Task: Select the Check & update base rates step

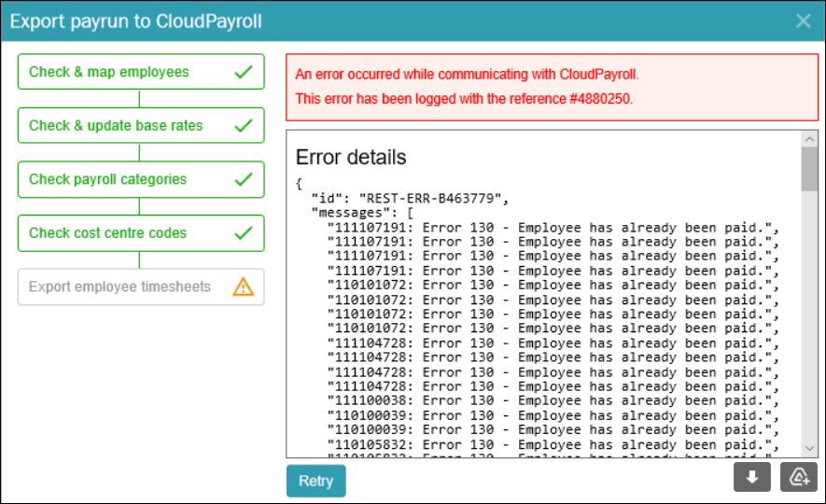Action: point(141,125)
